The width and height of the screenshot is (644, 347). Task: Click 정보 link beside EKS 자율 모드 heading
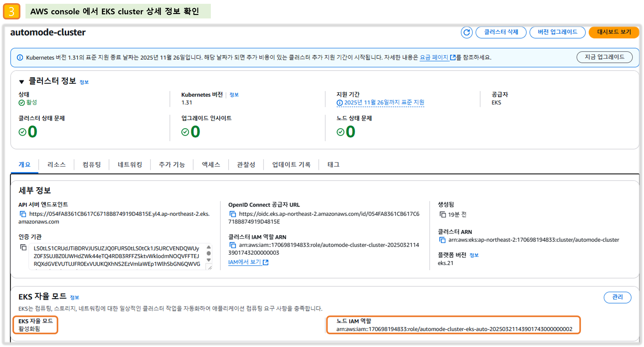click(75, 297)
